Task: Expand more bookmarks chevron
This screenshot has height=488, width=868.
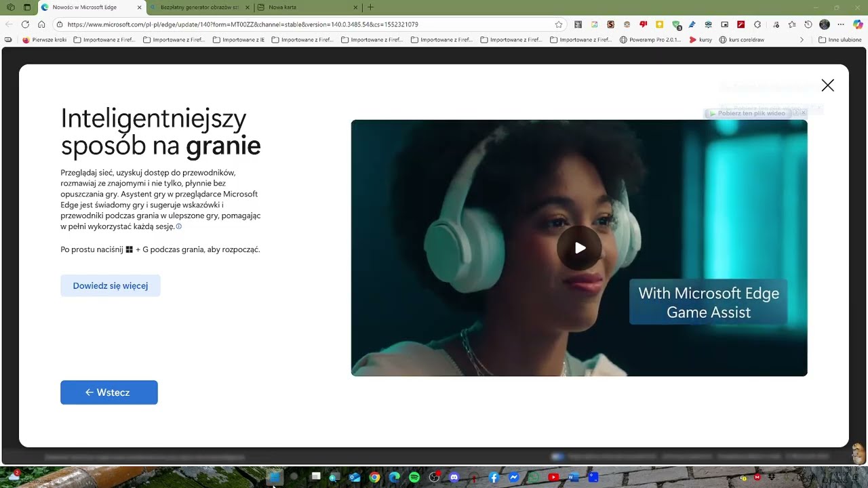Action: (x=802, y=40)
